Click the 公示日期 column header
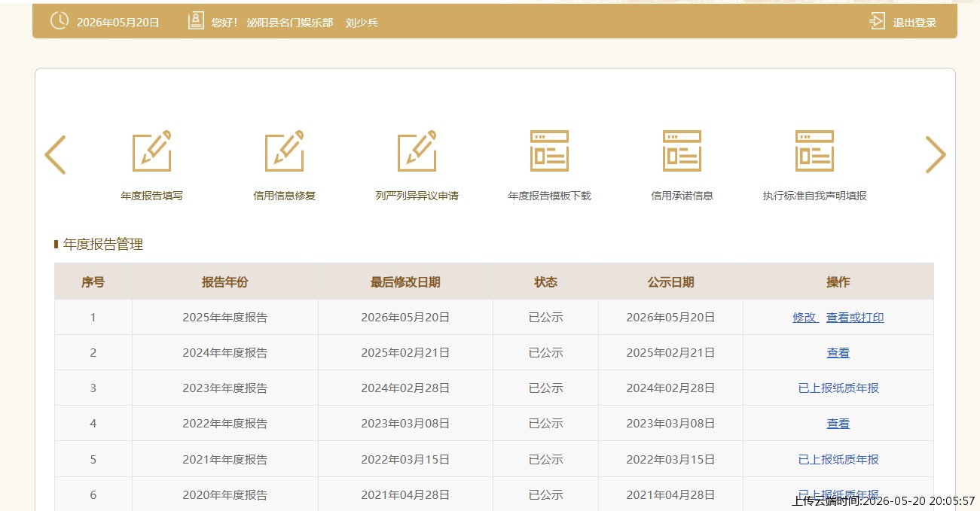980x511 pixels. (x=670, y=282)
